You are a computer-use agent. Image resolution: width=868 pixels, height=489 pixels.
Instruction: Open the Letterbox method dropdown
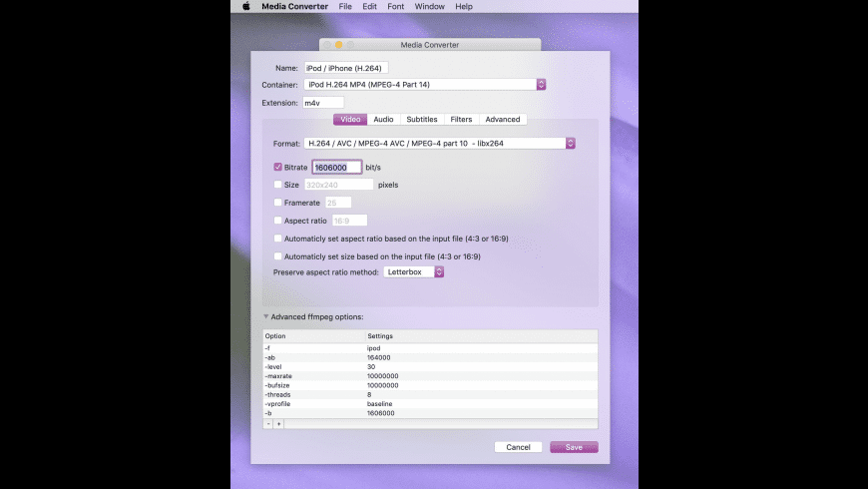click(x=413, y=271)
